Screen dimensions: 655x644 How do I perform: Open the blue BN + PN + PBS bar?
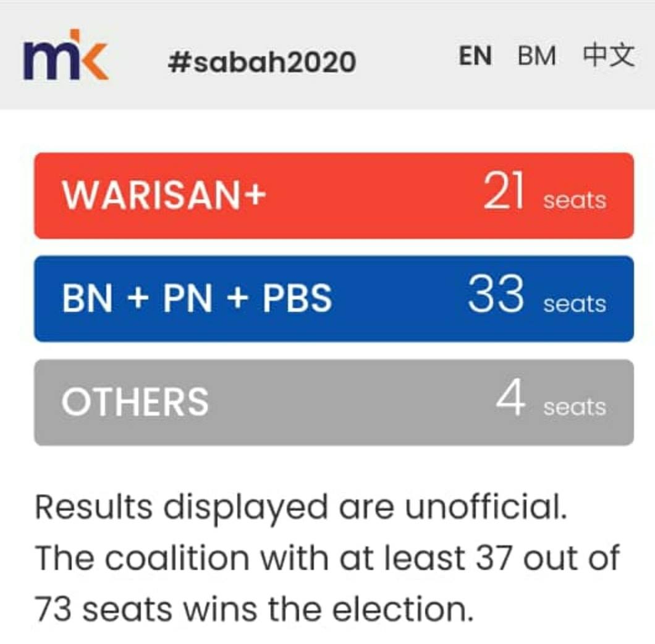pyautogui.click(x=334, y=299)
